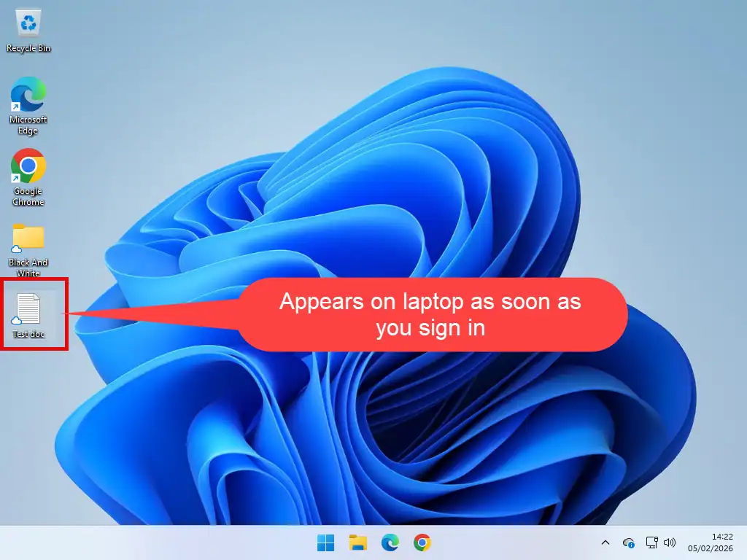The height and width of the screenshot is (560, 747).
Task: Launch Edge from the taskbar
Action: click(x=390, y=542)
